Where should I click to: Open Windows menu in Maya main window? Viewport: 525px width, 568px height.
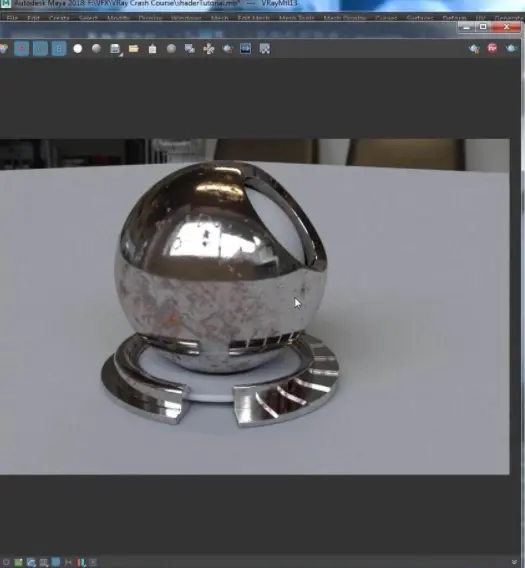pos(186,18)
